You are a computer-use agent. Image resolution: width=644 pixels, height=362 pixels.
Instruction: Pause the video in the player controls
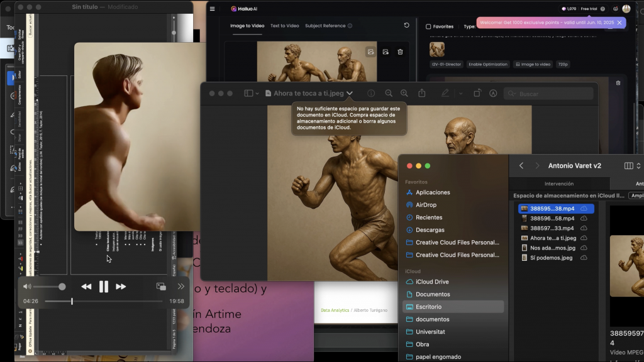(x=104, y=287)
